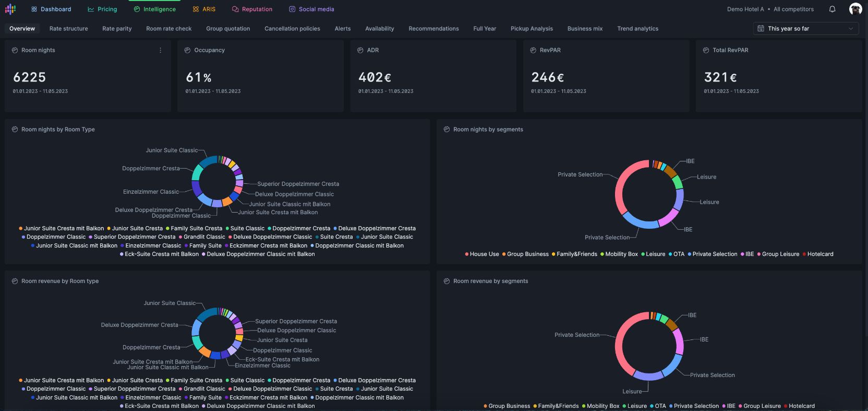The image size is (868, 411).
Task: Click the user profile avatar
Action: point(855,9)
